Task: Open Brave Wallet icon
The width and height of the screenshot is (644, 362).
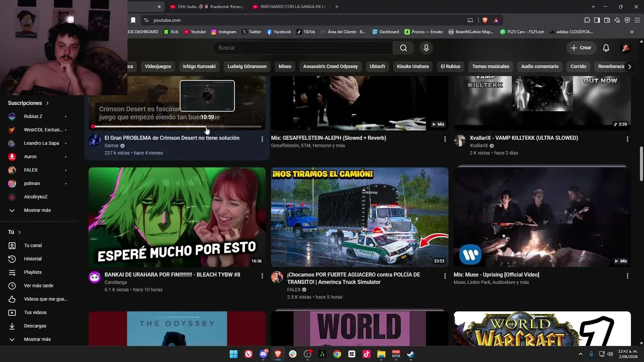Action: 607,20
